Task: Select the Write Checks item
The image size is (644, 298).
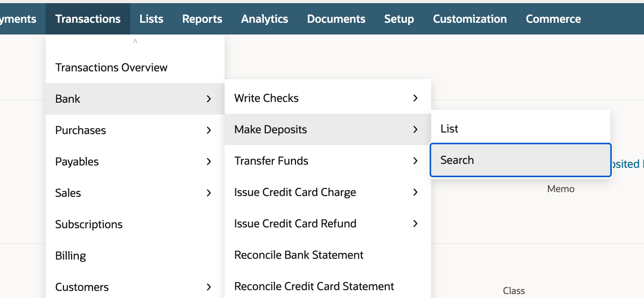Action: pos(328,98)
